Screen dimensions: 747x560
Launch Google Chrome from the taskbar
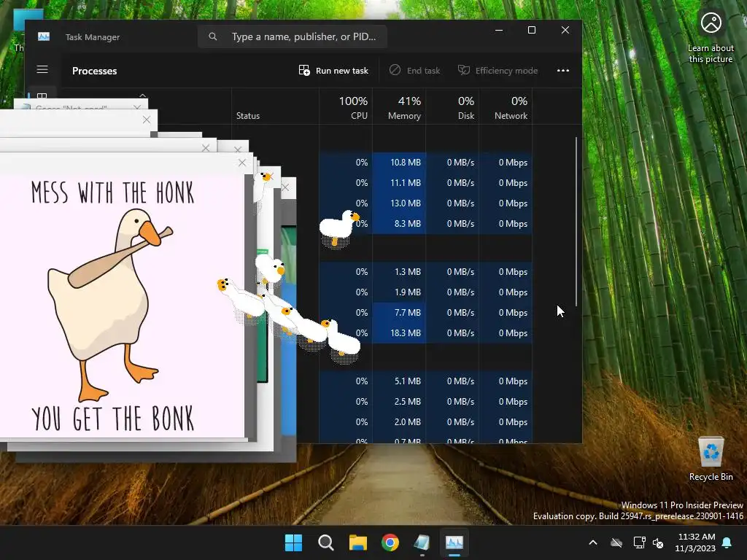[x=390, y=542]
